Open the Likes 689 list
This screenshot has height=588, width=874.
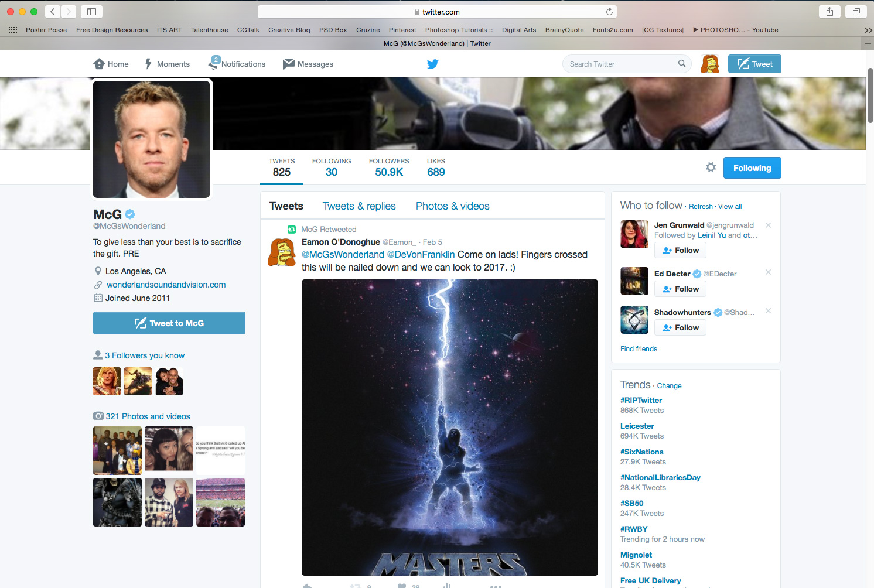click(x=436, y=167)
